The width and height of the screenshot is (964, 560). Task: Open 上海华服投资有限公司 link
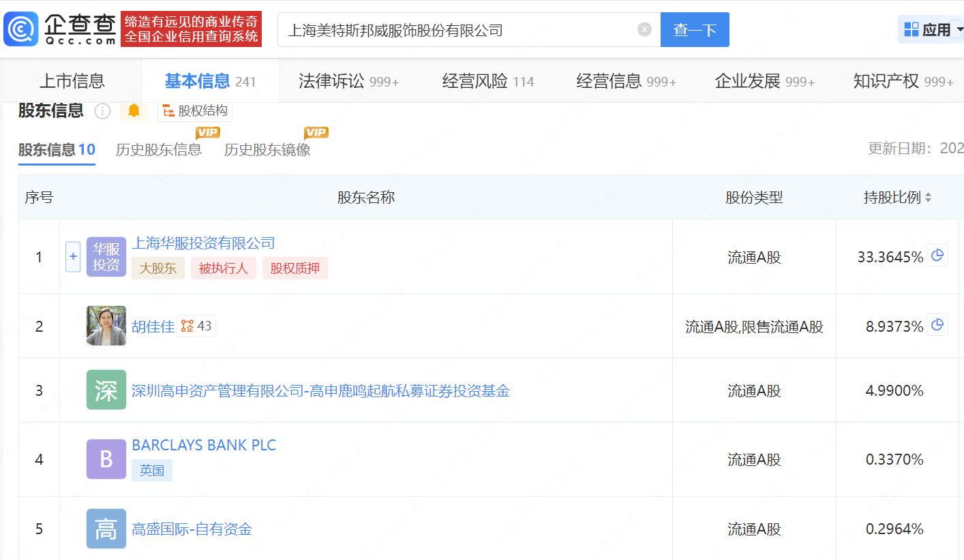click(203, 243)
